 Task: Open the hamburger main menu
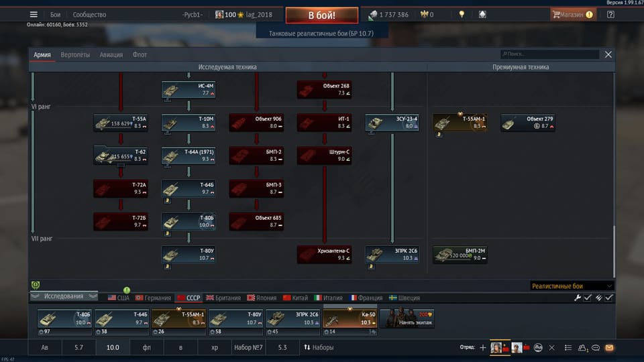34,14
